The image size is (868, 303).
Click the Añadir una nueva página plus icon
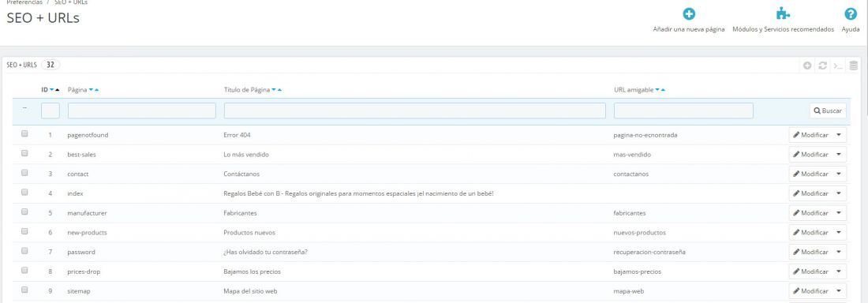click(x=689, y=14)
